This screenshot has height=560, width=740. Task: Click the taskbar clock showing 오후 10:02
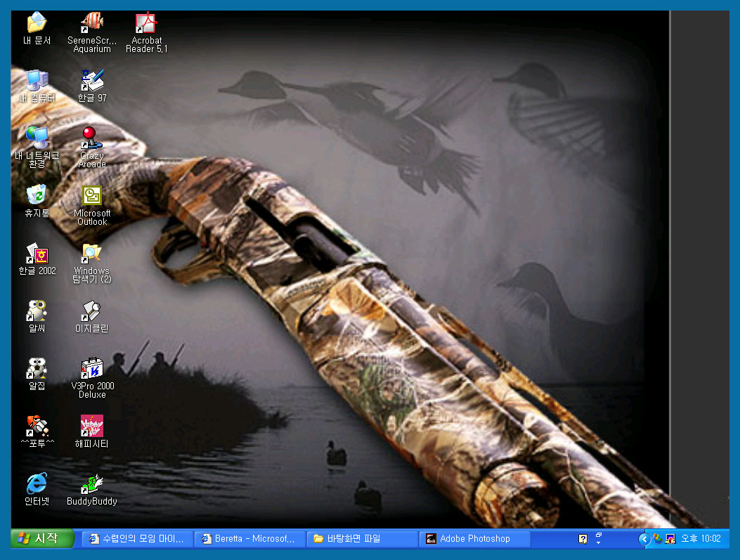click(x=701, y=539)
